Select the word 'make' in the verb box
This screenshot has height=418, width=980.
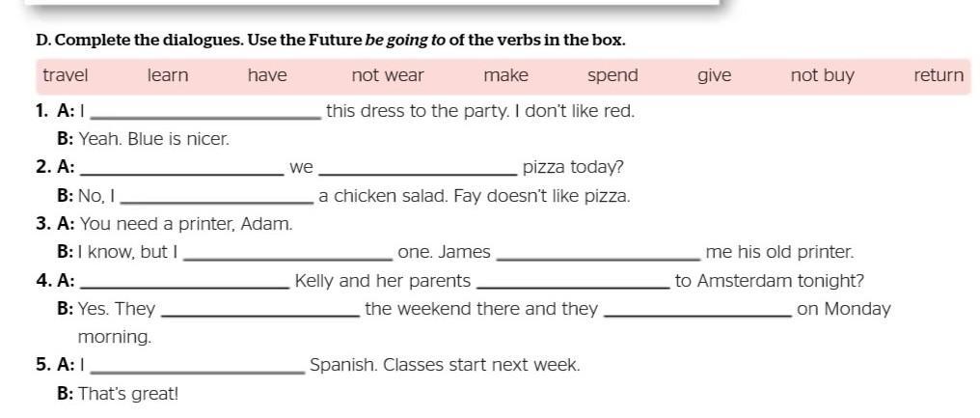point(505,75)
